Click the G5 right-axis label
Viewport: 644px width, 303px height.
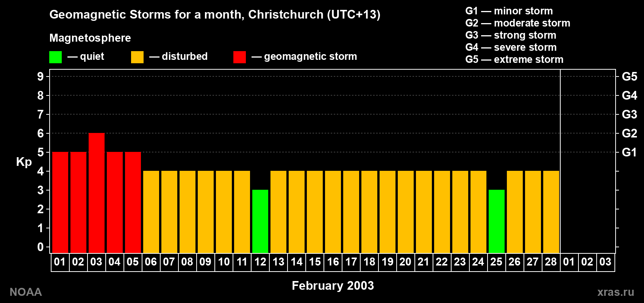coord(630,77)
